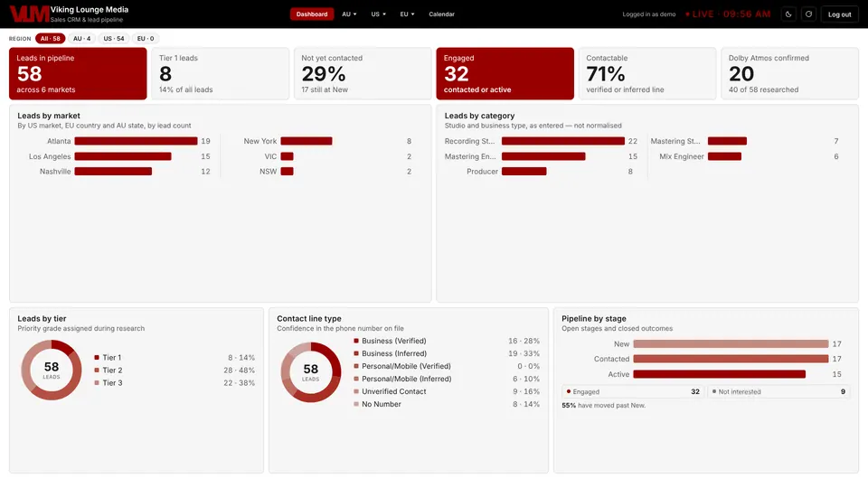Select Tier 2 legend entry

click(175, 371)
